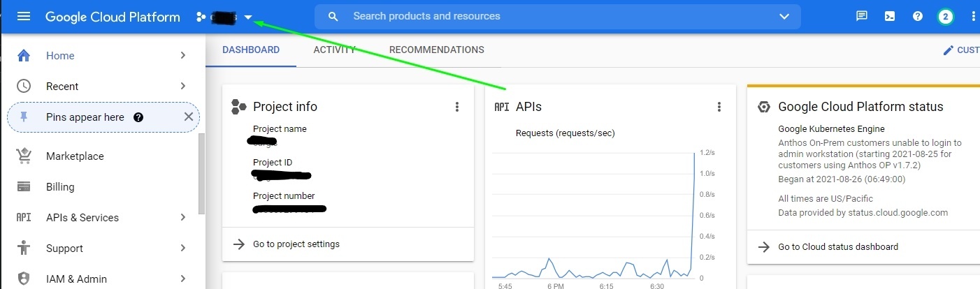This screenshot has width=980, height=289.
Task: Focus the Search products and resources field
Action: [558, 16]
